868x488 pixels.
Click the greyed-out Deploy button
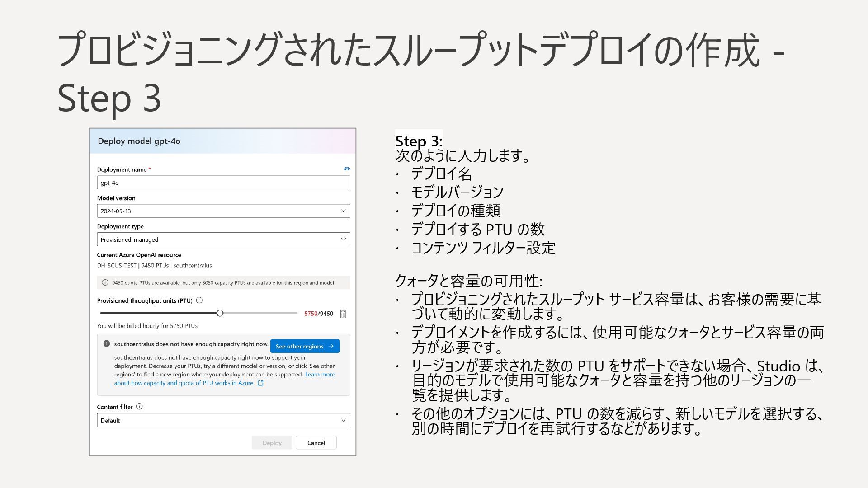(x=272, y=443)
